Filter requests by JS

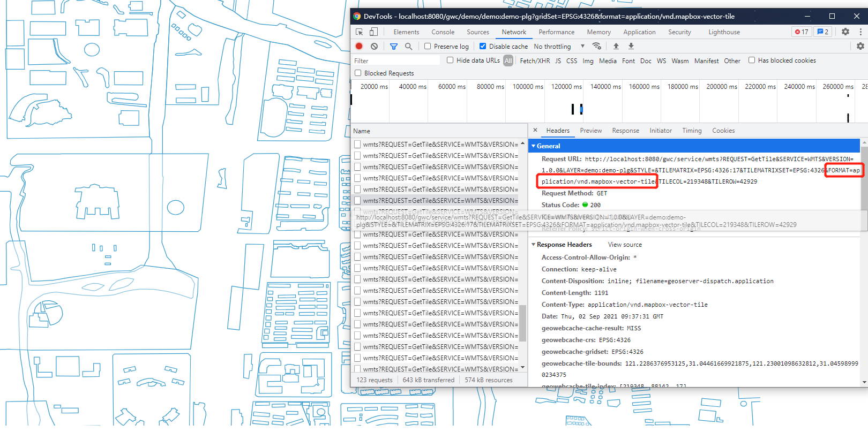point(558,61)
